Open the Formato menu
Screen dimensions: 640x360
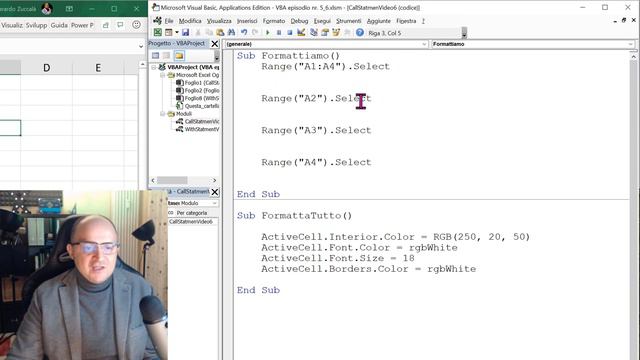pos(273,21)
